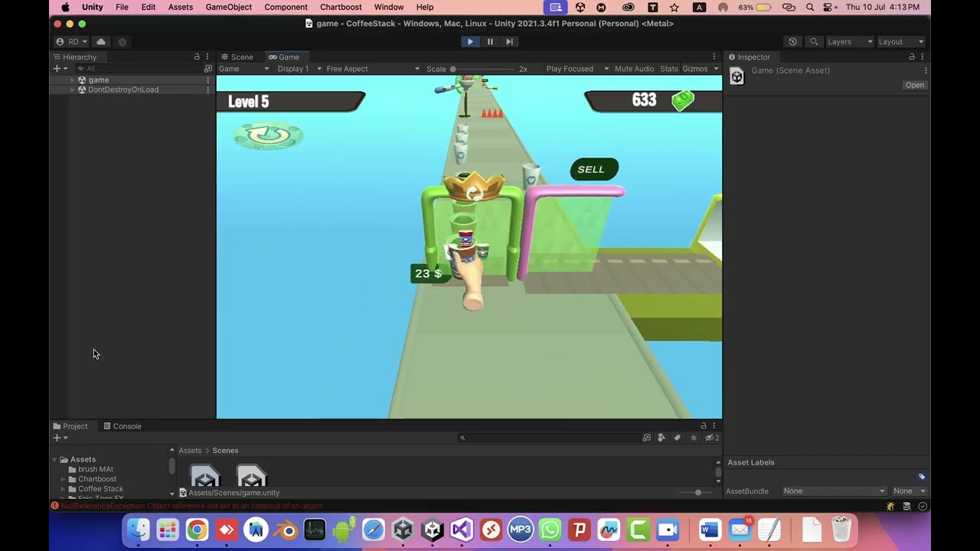Click the restart circular button in game
Viewport: 980px width, 551px height.
pos(268,135)
